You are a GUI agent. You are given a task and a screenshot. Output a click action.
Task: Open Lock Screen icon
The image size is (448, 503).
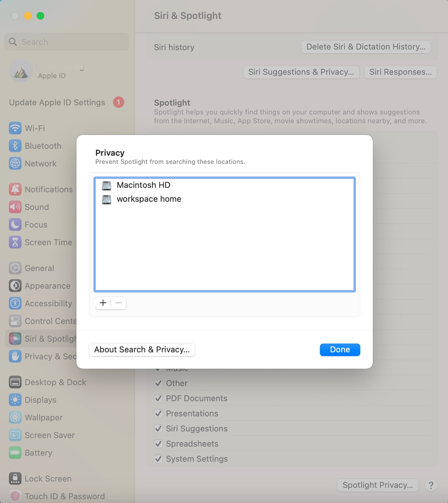tap(15, 479)
